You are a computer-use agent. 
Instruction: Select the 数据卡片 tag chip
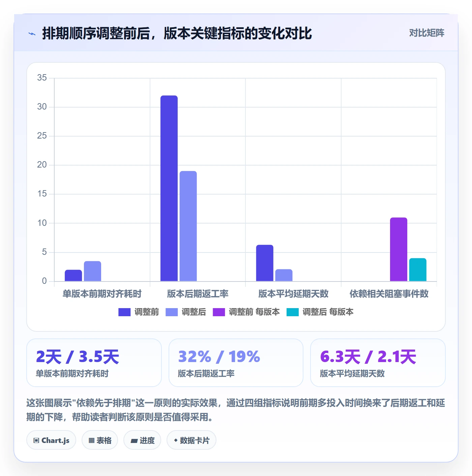[191, 440]
